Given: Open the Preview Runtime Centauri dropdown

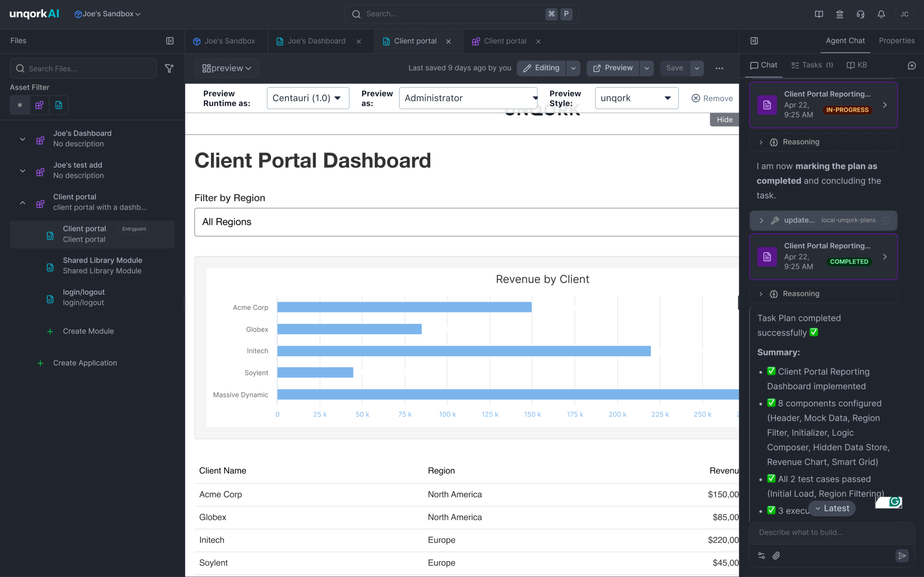Looking at the screenshot, I should coord(308,98).
